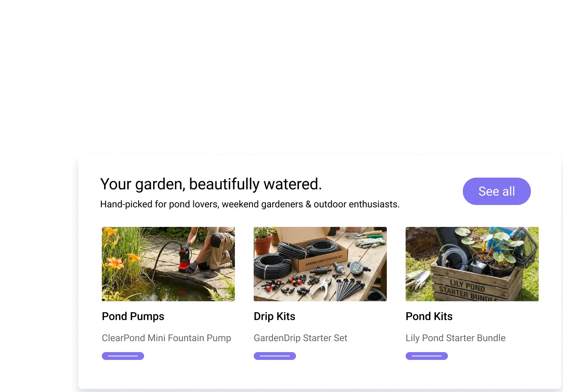The image size is (563, 392).
Task: Select the Pond Kits category title
Action: point(429,316)
